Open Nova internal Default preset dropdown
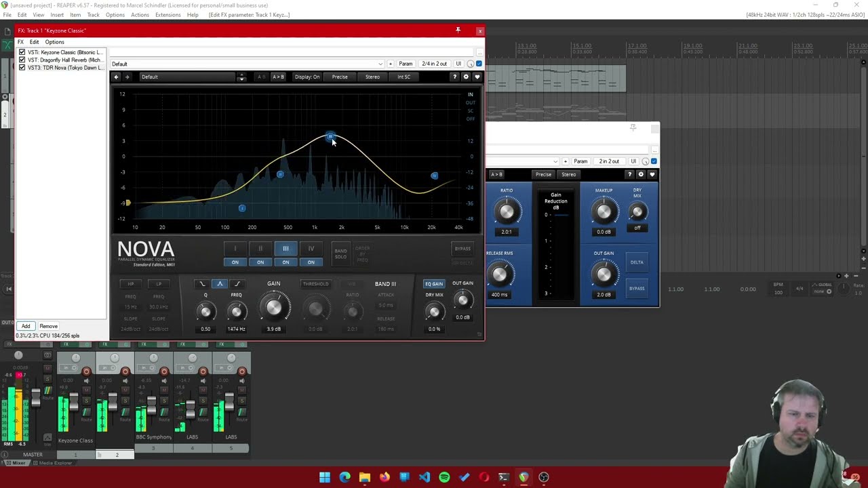The height and width of the screenshot is (488, 868). click(x=186, y=77)
